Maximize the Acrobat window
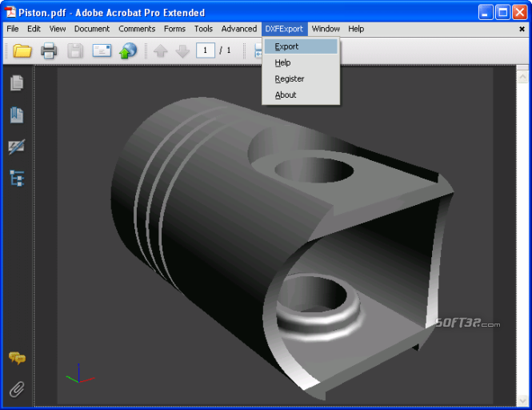 point(502,13)
